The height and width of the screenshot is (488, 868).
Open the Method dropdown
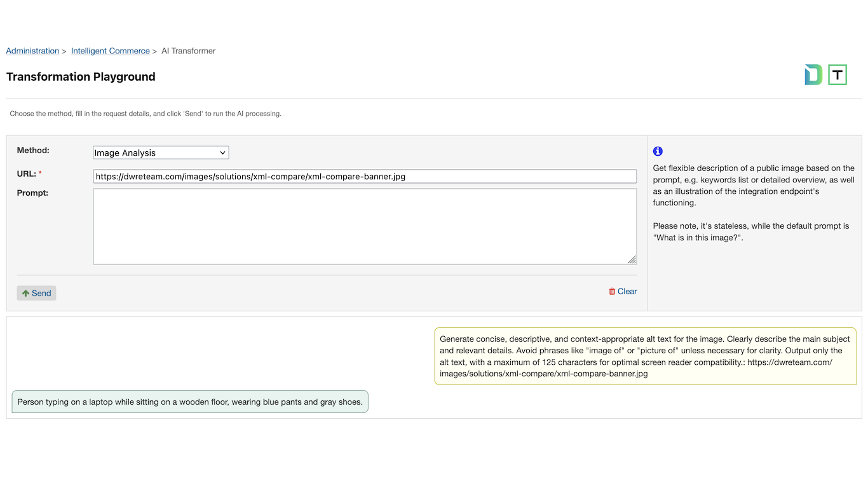point(161,152)
